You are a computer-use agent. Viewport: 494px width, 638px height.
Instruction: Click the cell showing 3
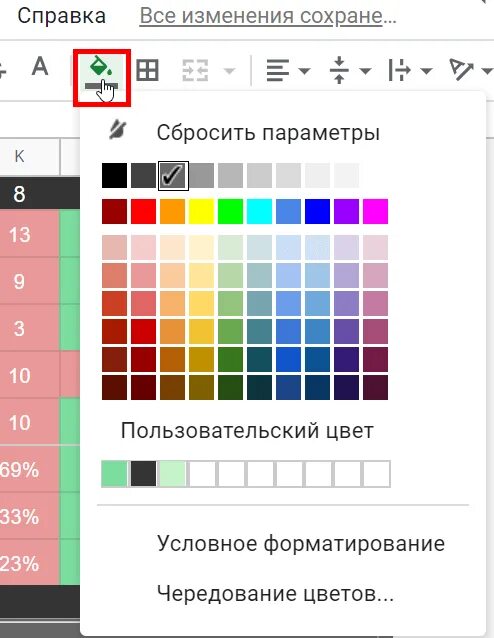point(29,328)
